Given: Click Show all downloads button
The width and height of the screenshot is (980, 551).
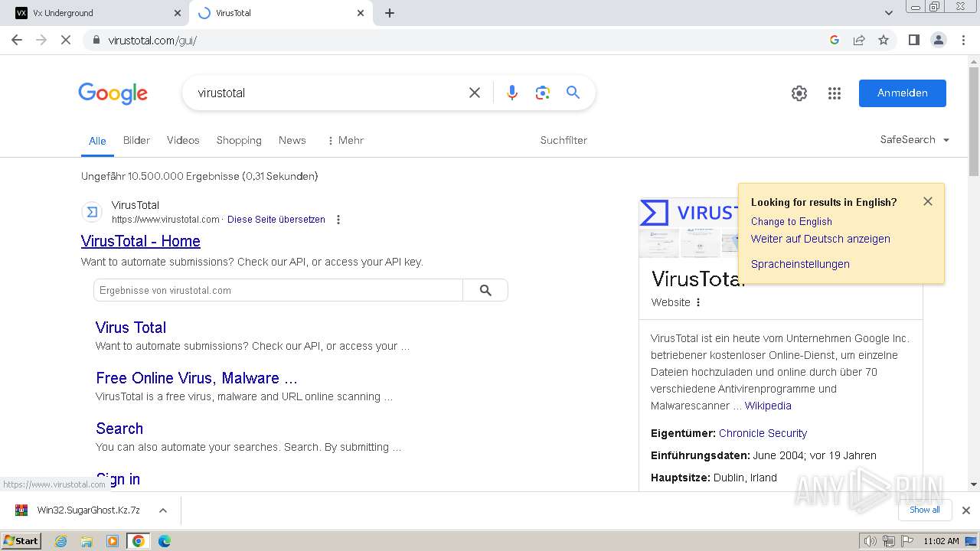Looking at the screenshot, I should click(925, 510).
